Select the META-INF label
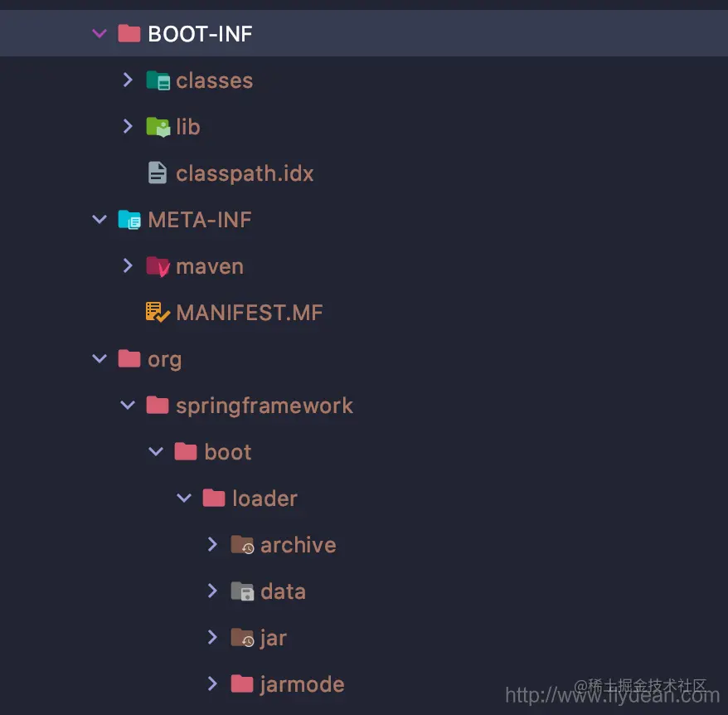The image size is (728, 715). coord(200,220)
